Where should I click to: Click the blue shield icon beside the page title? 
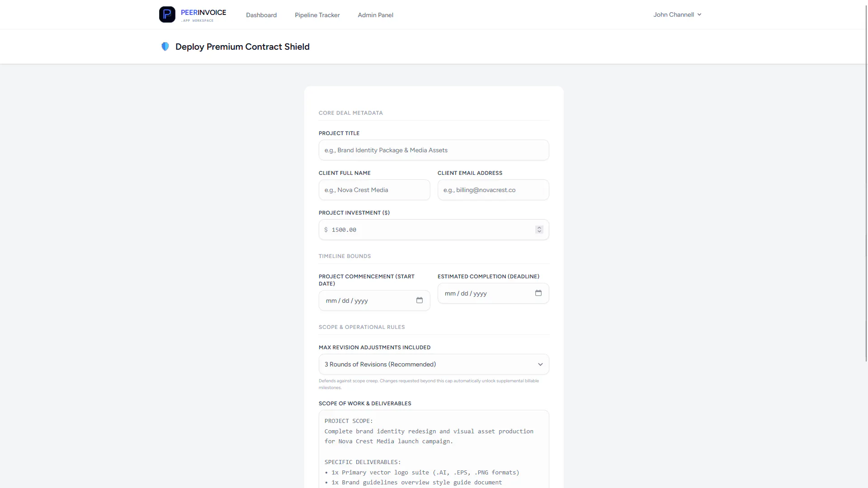[x=165, y=47]
